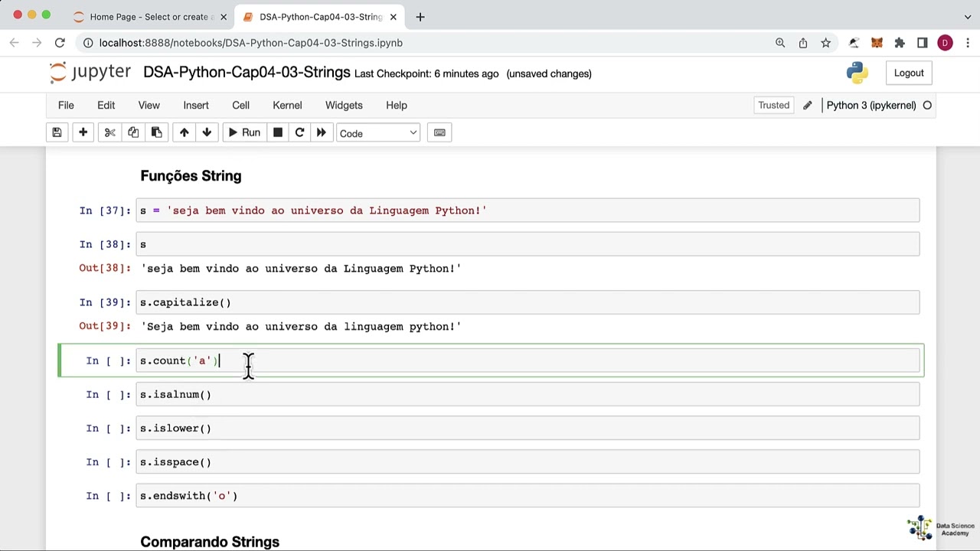The width and height of the screenshot is (980, 551).
Task: Click the Jupyter logo
Action: pyautogui.click(x=90, y=73)
